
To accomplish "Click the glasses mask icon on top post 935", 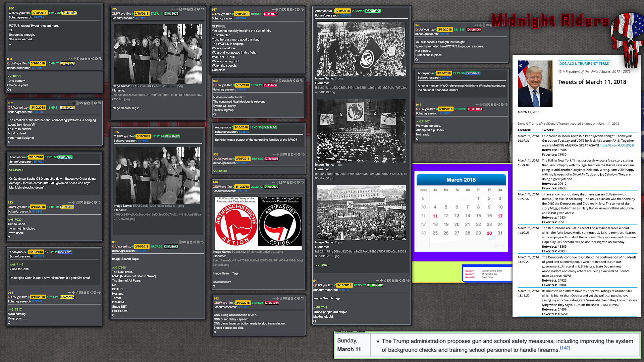I will pos(184,9).
